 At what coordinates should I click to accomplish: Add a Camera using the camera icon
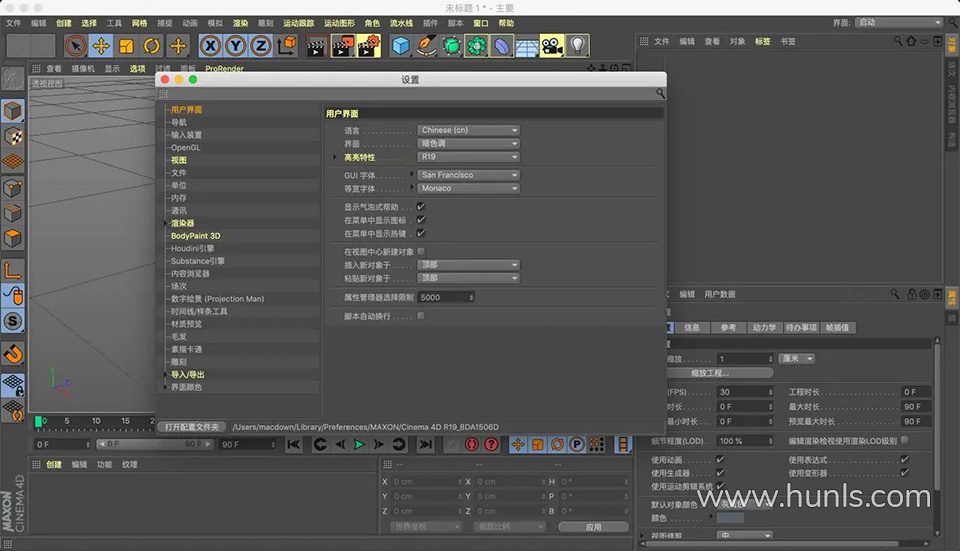click(552, 46)
